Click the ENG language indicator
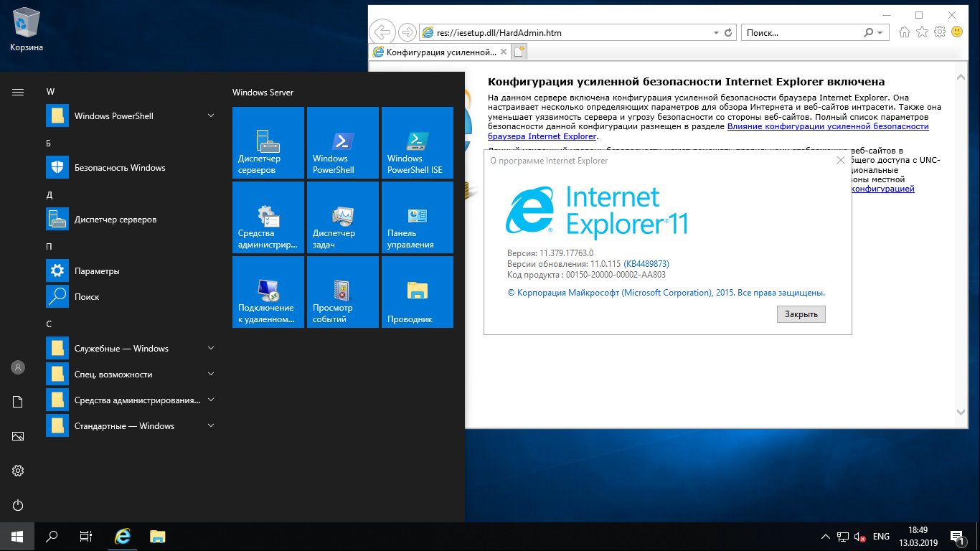 coord(881,537)
